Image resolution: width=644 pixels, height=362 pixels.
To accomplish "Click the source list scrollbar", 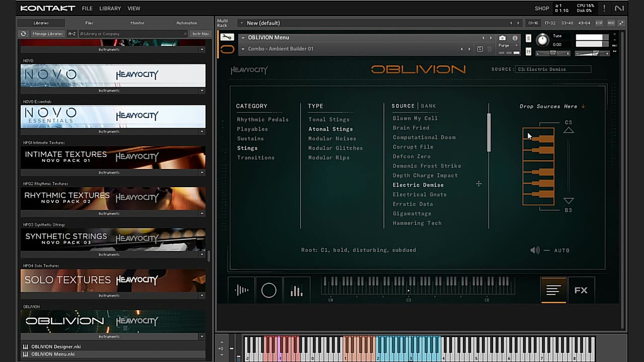I will [x=489, y=133].
